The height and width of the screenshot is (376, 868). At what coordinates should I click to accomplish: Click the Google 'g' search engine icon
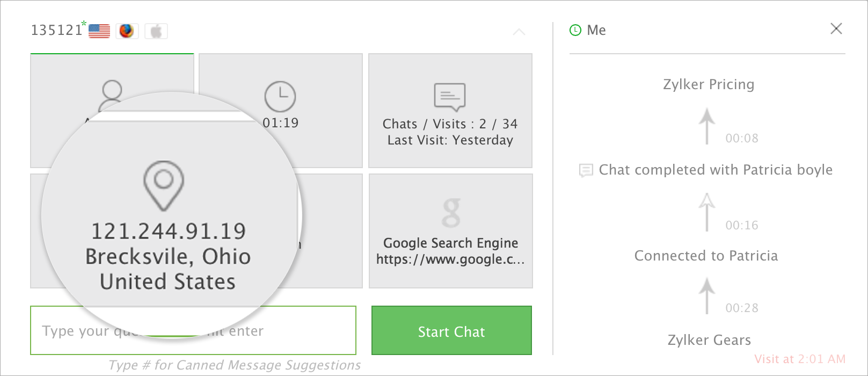[x=451, y=213]
